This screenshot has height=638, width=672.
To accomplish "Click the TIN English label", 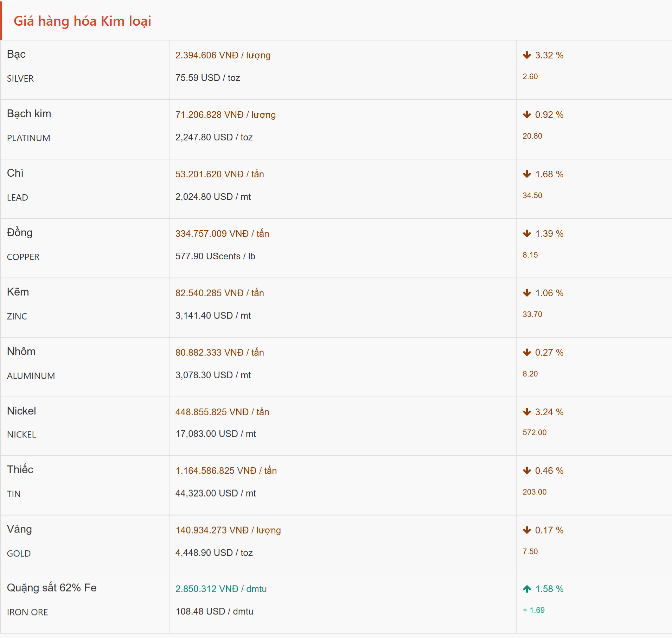I will pyautogui.click(x=14, y=494).
